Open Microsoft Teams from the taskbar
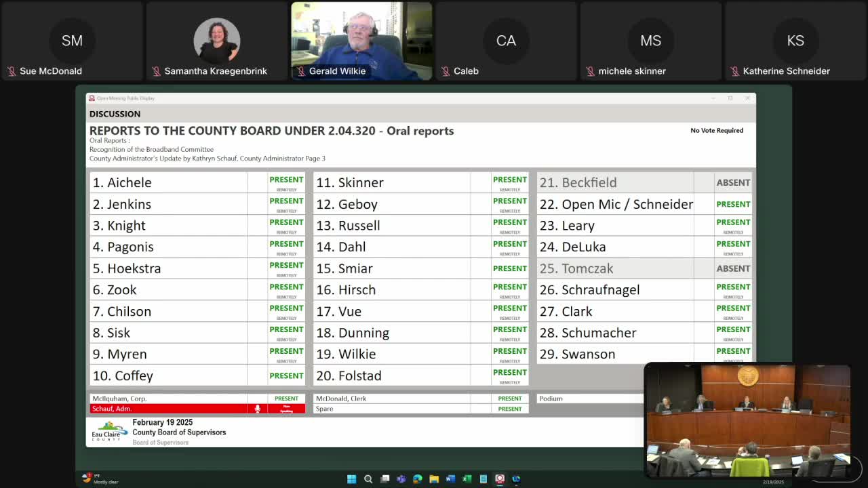The width and height of the screenshot is (868, 488). click(401, 479)
